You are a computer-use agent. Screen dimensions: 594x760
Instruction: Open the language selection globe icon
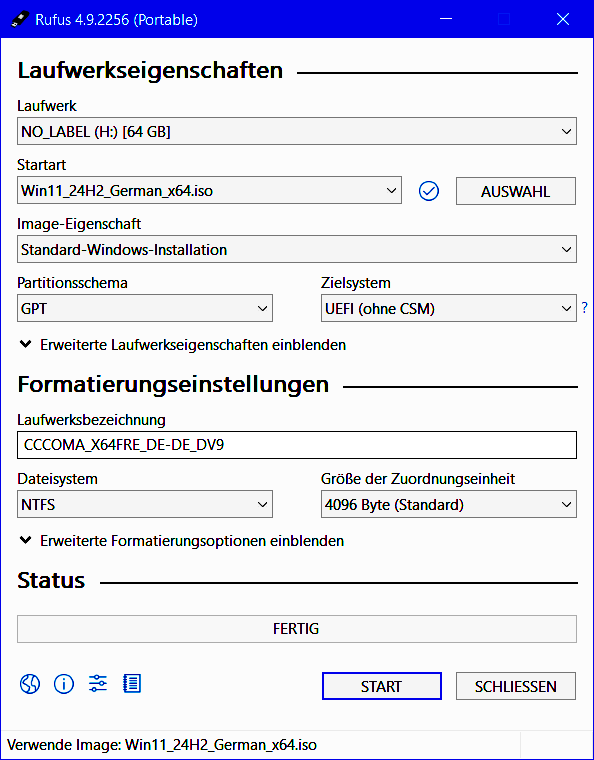30,684
